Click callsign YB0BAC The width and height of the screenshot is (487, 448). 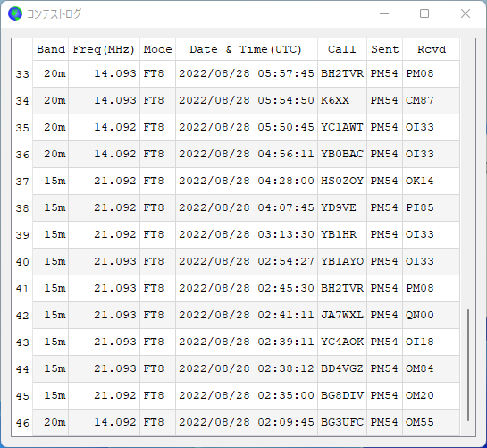tap(342, 154)
